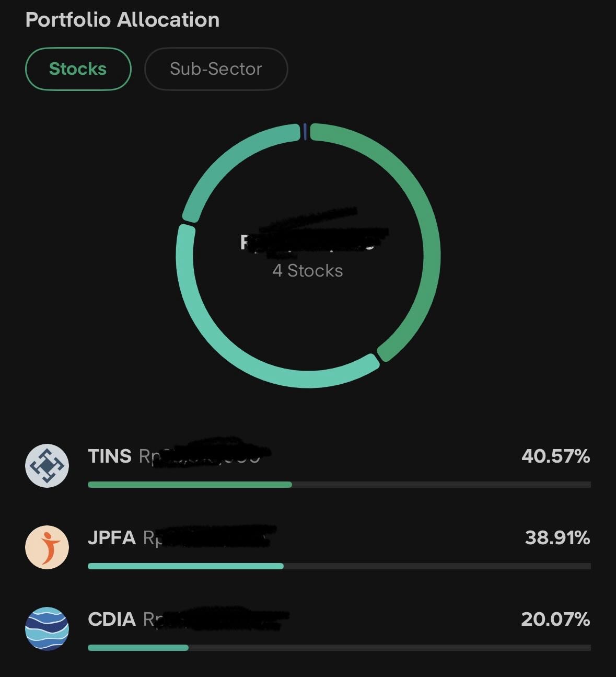This screenshot has height=677, width=616.
Task: Tap the 20.07% allocation value
Action: (x=555, y=619)
